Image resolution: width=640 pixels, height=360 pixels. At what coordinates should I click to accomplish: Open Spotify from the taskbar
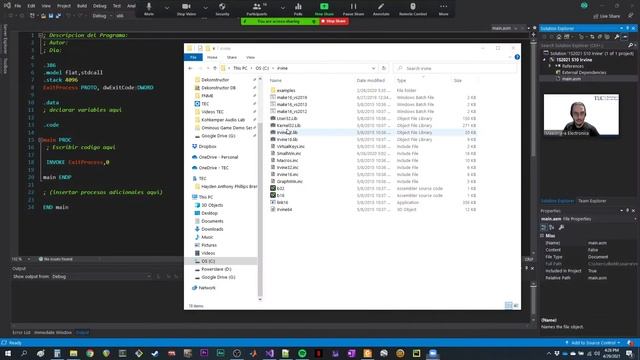[302, 353]
